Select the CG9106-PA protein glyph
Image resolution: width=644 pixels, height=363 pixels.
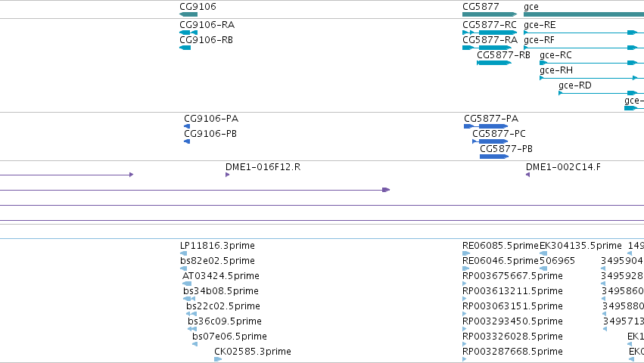pos(187,126)
